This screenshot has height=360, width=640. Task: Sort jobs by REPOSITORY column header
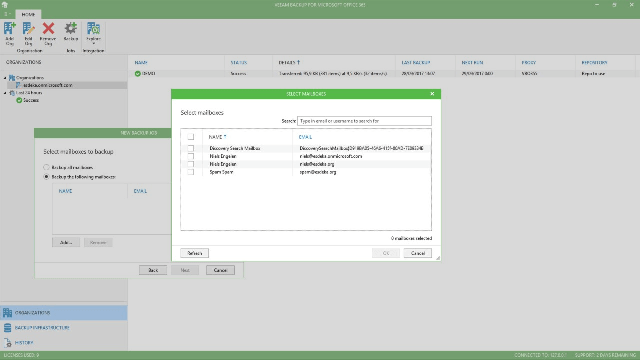594,63
